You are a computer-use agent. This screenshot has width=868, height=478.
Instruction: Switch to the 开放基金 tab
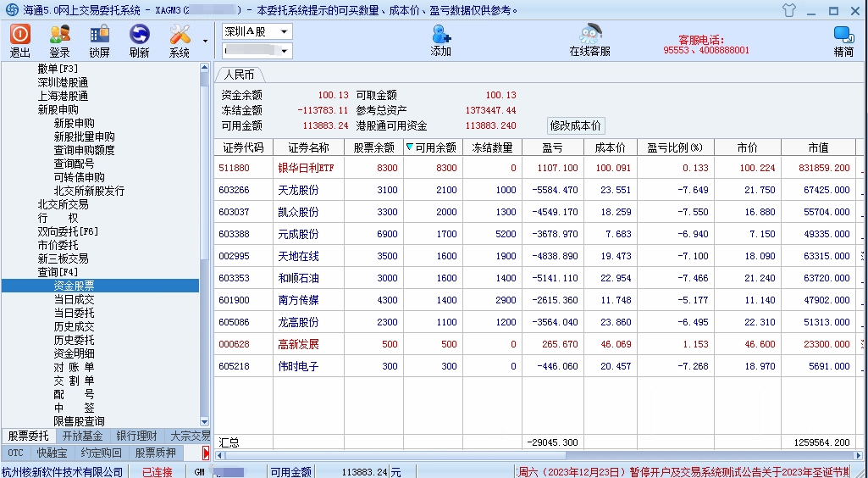tap(82, 436)
